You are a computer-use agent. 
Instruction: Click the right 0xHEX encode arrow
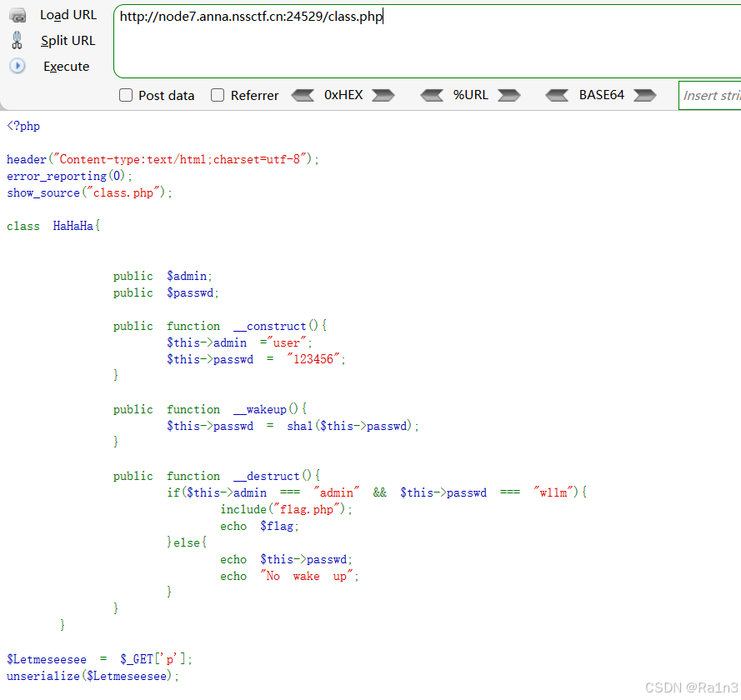click(x=383, y=95)
